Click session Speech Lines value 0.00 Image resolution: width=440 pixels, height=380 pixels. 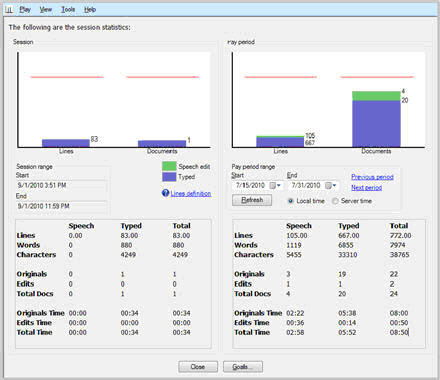[x=75, y=235]
